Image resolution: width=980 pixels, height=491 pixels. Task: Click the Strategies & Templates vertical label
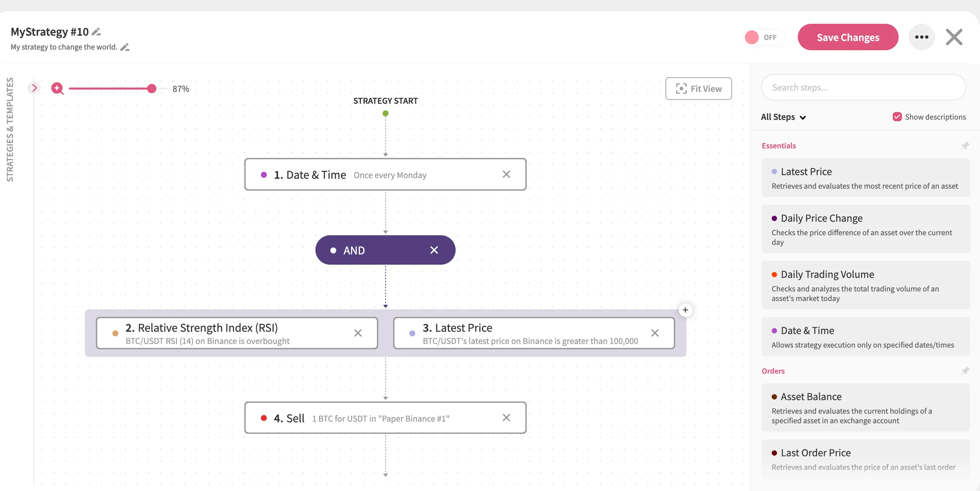pyautogui.click(x=10, y=130)
